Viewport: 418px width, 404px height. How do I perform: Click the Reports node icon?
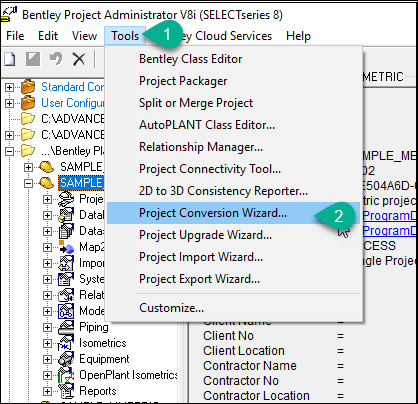click(x=66, y=391)
